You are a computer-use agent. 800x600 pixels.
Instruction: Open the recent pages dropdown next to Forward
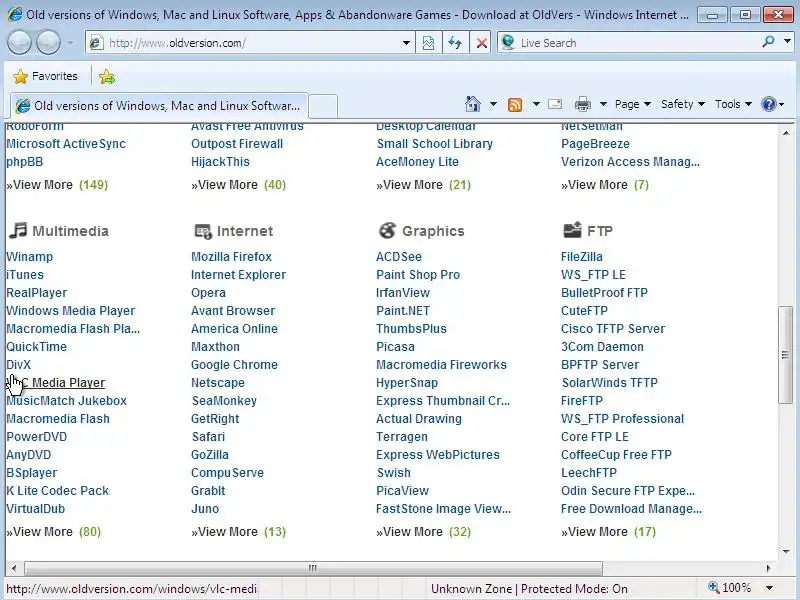tap(70, 43)
